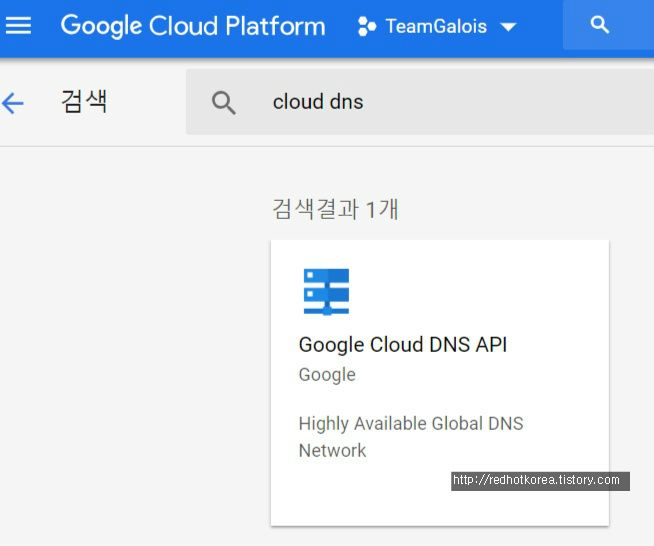The width and height of the screenshot is (654, 546).
Task: Click the Google Cloud Platform logo
Action: (x=193, y=26)
